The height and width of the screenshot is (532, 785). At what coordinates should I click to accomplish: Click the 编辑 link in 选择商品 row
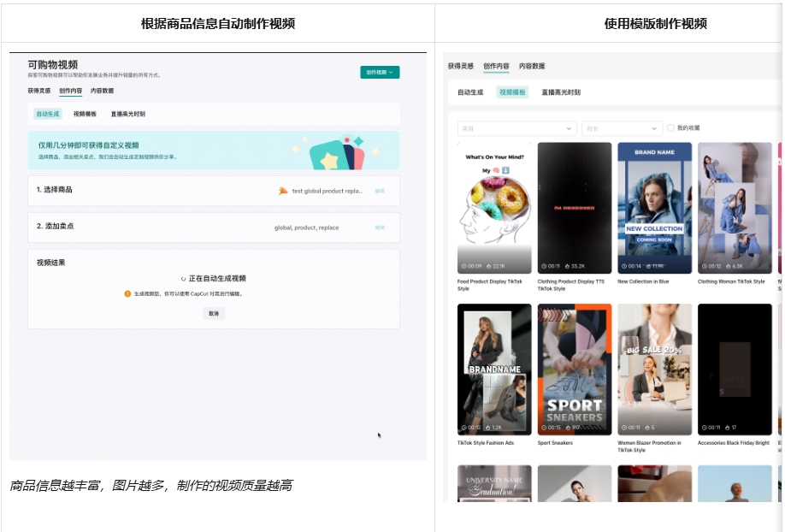380,191
